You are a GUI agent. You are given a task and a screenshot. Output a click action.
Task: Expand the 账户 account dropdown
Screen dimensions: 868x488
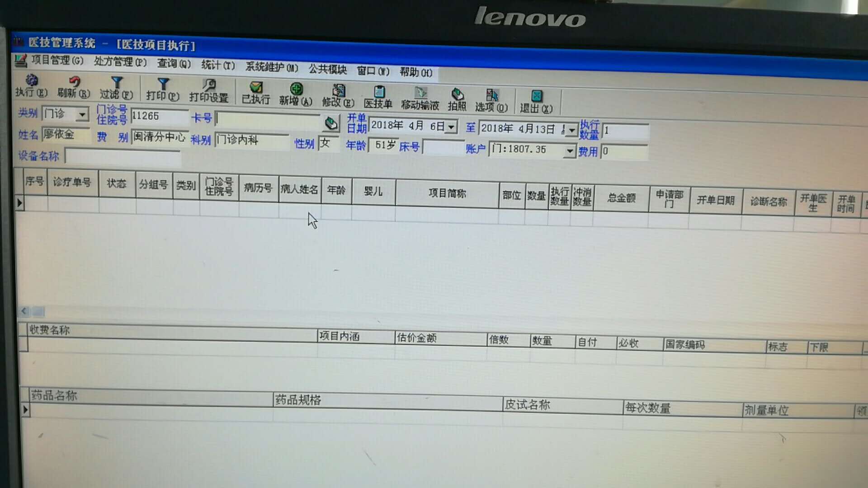570,151
